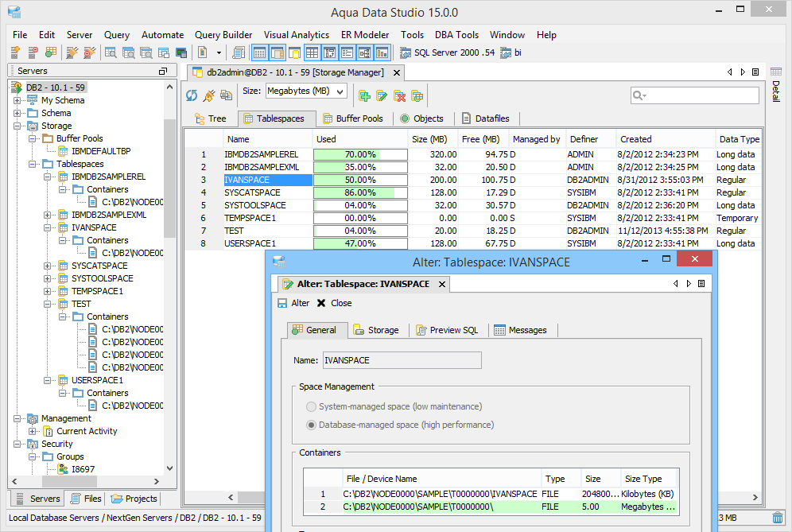This screenshot has height=532, width=792.
Task: Click the Drop Tablespace red X icon
Action: [x=399, y=95]
